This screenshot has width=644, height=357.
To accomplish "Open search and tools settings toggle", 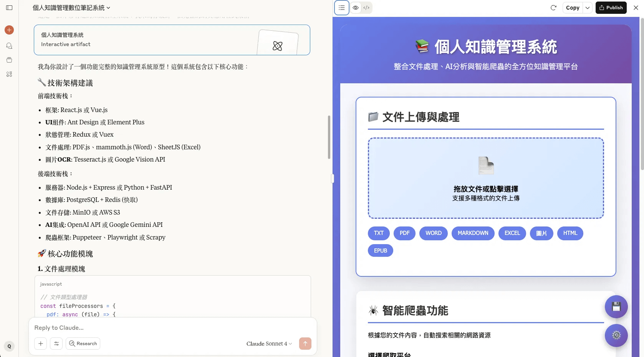I will click(x=56, y=344).
